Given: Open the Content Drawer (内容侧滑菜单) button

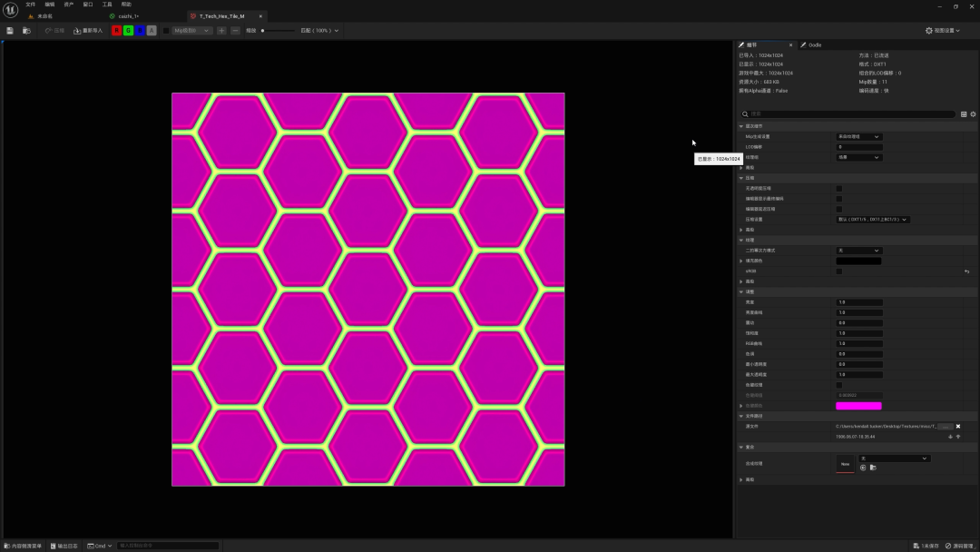Looking at the screenshot, I should pos(23,546).
